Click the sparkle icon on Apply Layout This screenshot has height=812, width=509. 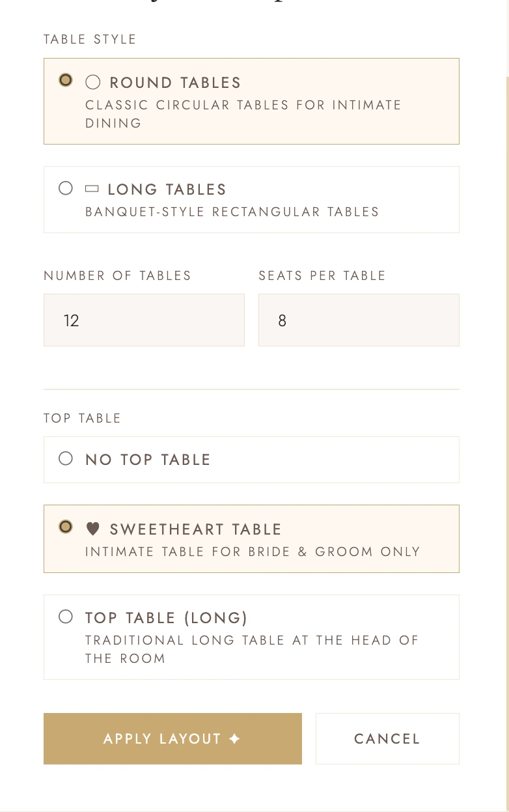(x=234, y=738)
